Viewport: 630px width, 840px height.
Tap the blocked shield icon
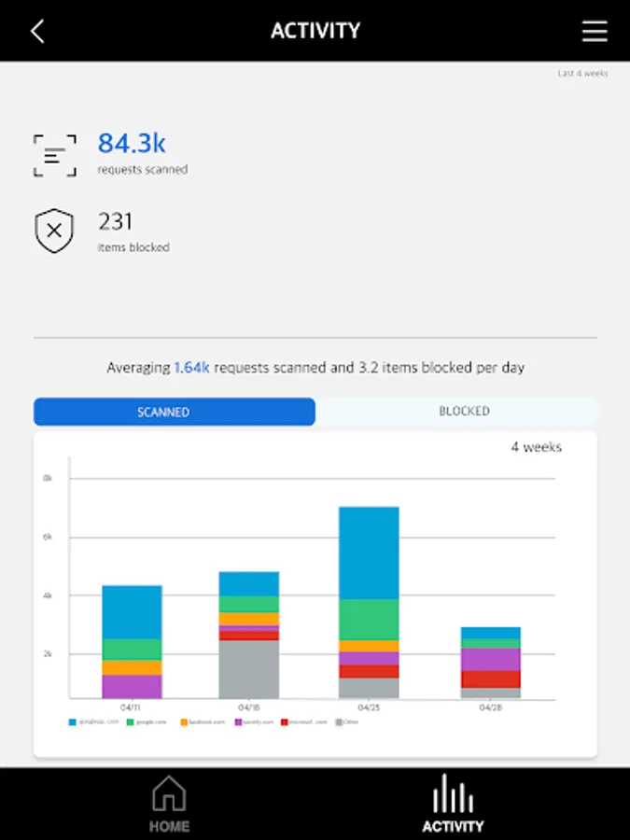(x=54, y=231)
